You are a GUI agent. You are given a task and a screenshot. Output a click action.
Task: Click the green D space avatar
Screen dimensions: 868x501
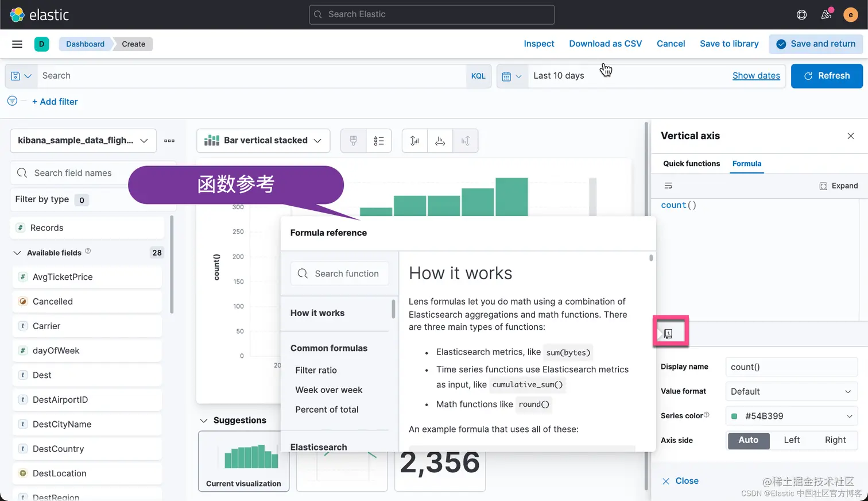pos(41,44)
